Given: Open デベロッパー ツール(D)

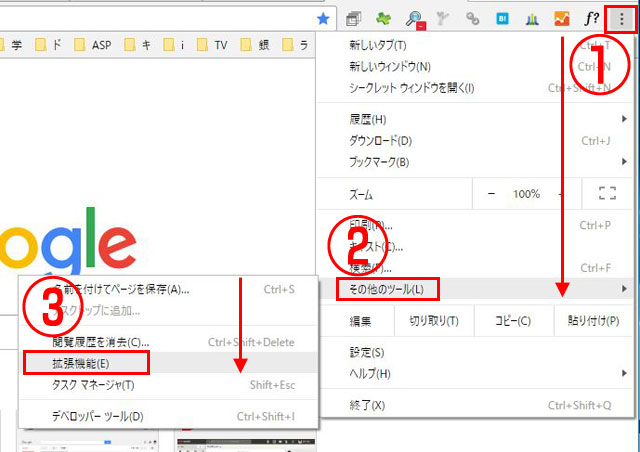Looking at the screenshot, I should tap(169, 416).
